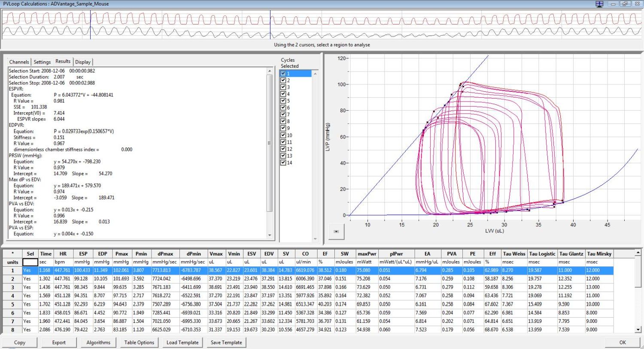This screenshot has height=349, width=644.
Task: Click the Export button
Action: pyautogui.click(x=59, y=343)
